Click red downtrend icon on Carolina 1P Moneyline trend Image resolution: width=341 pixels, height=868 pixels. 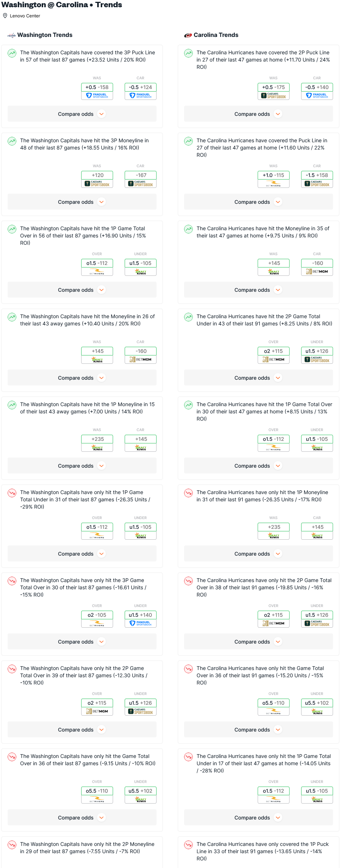click(x=188, y=493)
